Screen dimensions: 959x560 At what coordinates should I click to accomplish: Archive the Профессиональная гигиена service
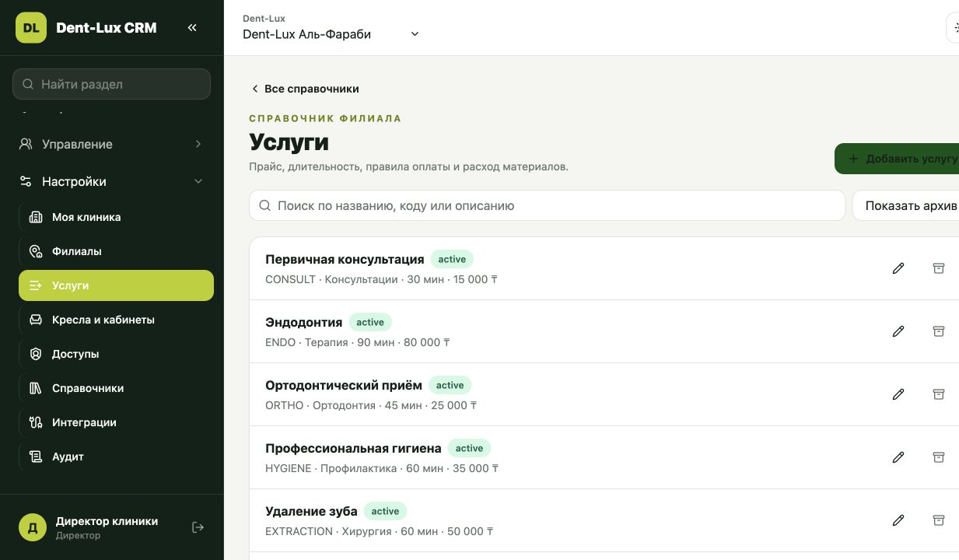939,457
